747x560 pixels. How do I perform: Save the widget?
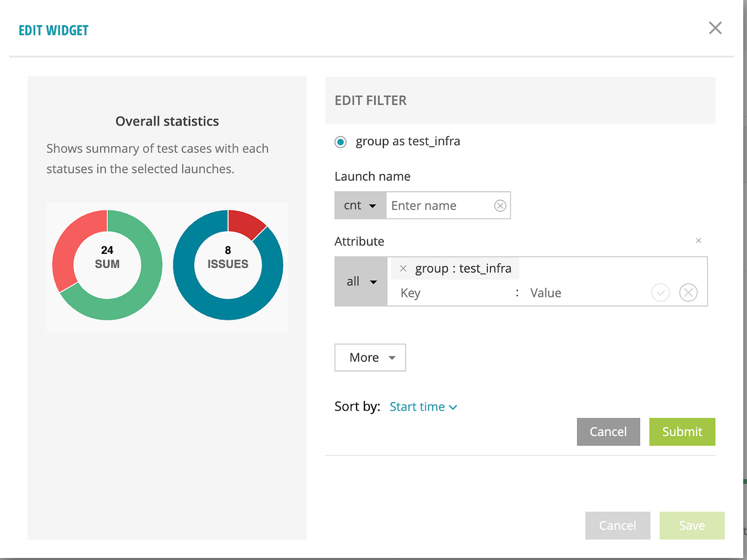click(x=692, y=525)
